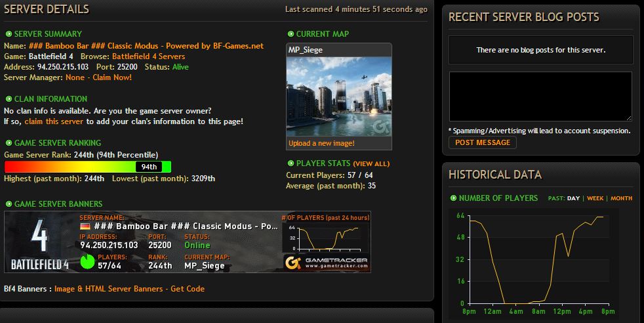Open the Bamboo Bar server name link
Viewport: 644px width, 323px height.
coord(146,46)
